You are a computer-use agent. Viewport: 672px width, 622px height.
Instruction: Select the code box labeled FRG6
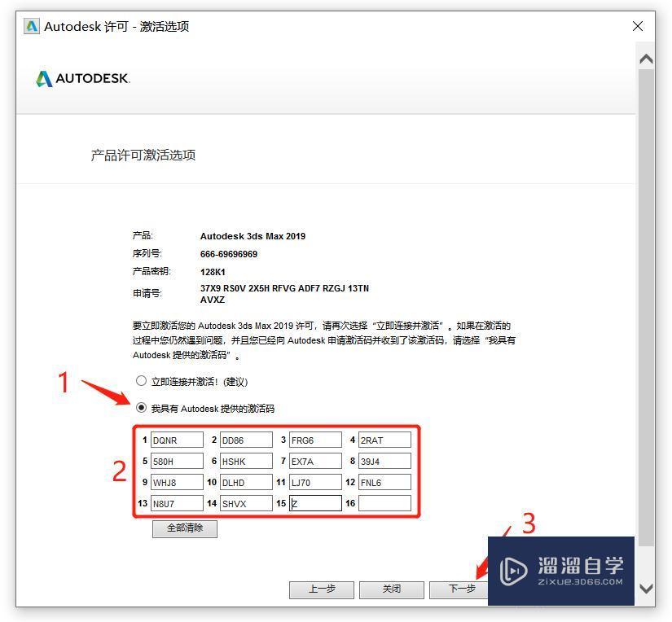316,440
